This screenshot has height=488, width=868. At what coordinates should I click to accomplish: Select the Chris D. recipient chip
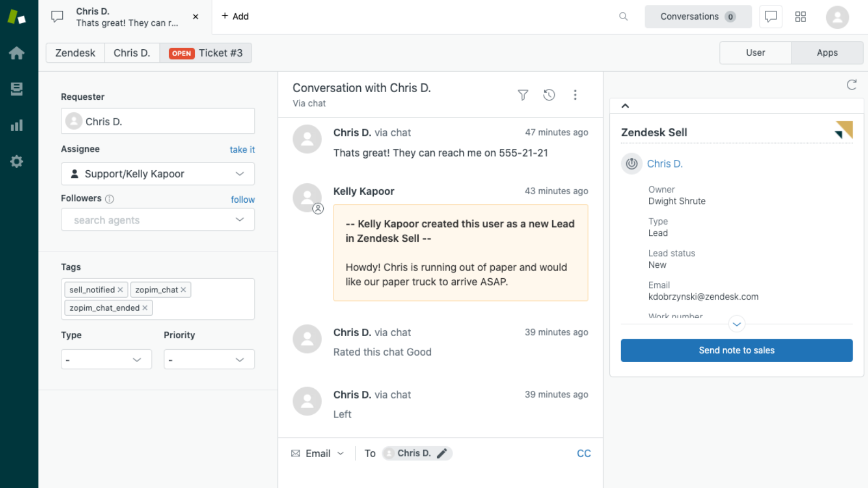pos(417,453)
